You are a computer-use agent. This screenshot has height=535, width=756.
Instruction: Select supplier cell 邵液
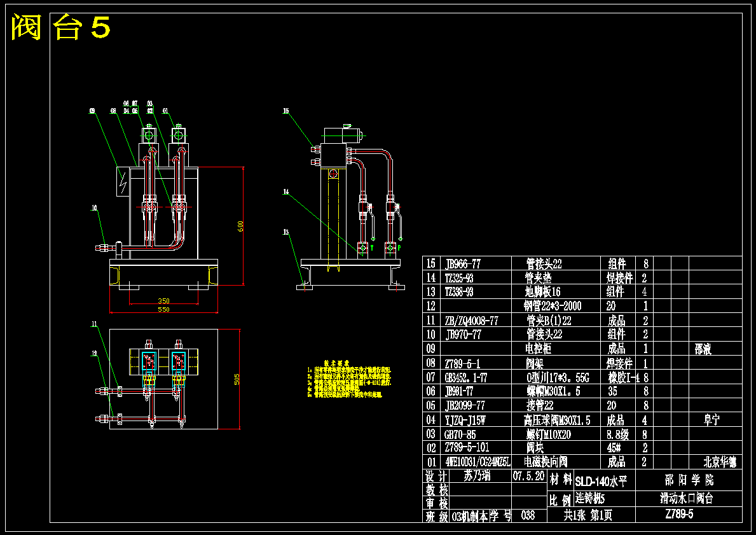pyautogui.click(x=703, y=349)
